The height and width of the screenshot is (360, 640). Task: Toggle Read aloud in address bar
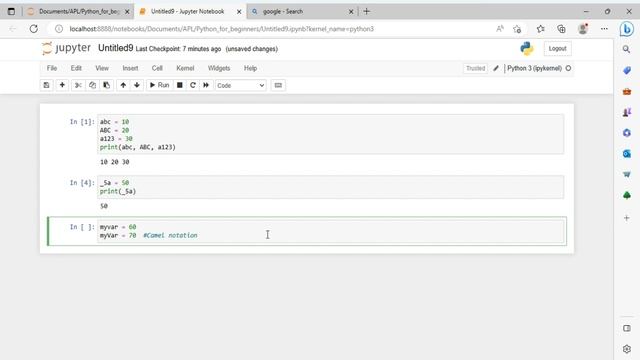(500, 29)
